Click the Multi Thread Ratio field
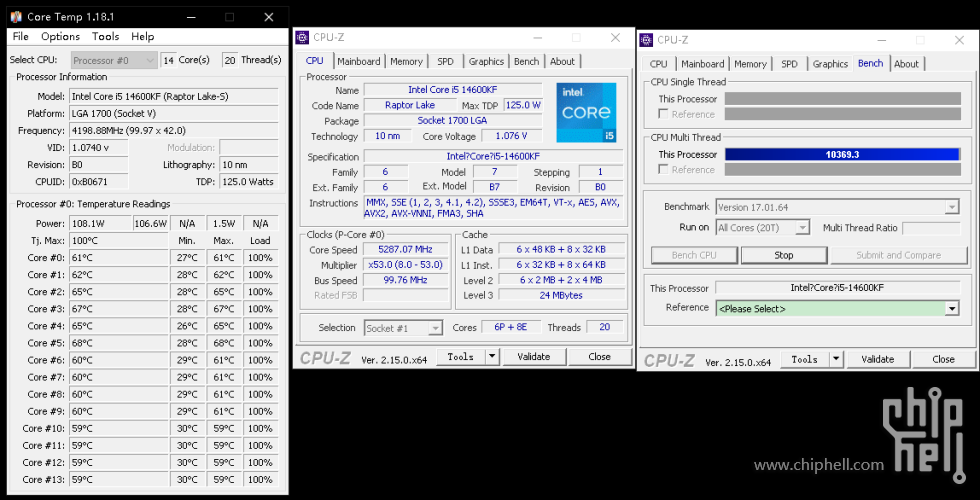 (x=931, y=228)
